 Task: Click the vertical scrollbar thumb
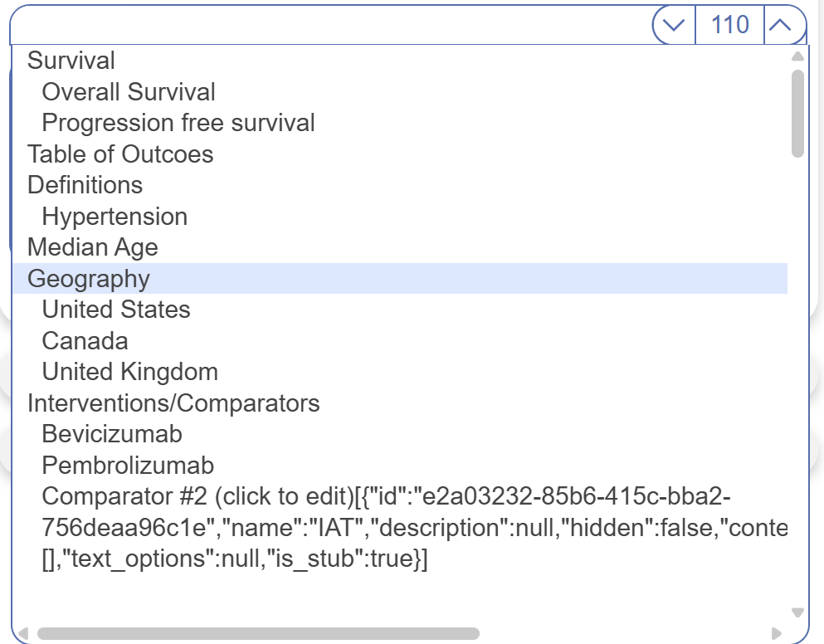pos(797,113)
